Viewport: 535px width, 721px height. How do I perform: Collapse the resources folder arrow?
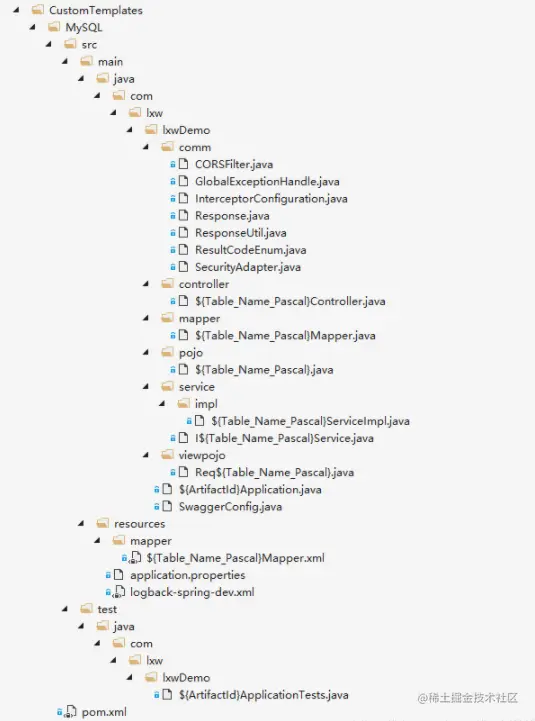point(81,523)
